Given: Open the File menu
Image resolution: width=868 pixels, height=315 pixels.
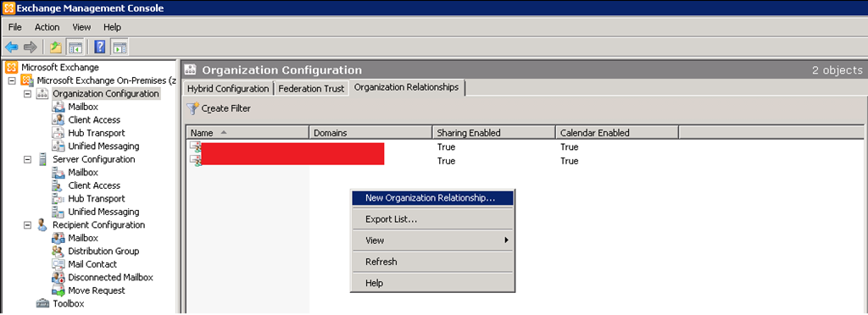Looking at the screenshot, I should (x=15, y=27).
